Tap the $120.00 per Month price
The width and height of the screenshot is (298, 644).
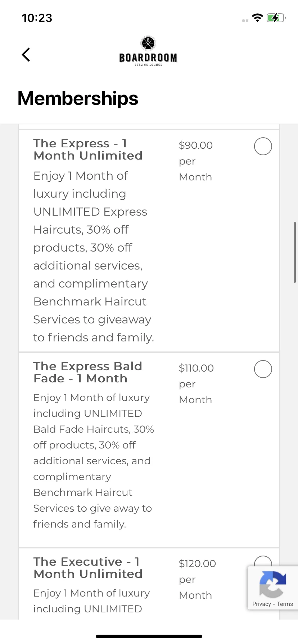pos(198,579)
